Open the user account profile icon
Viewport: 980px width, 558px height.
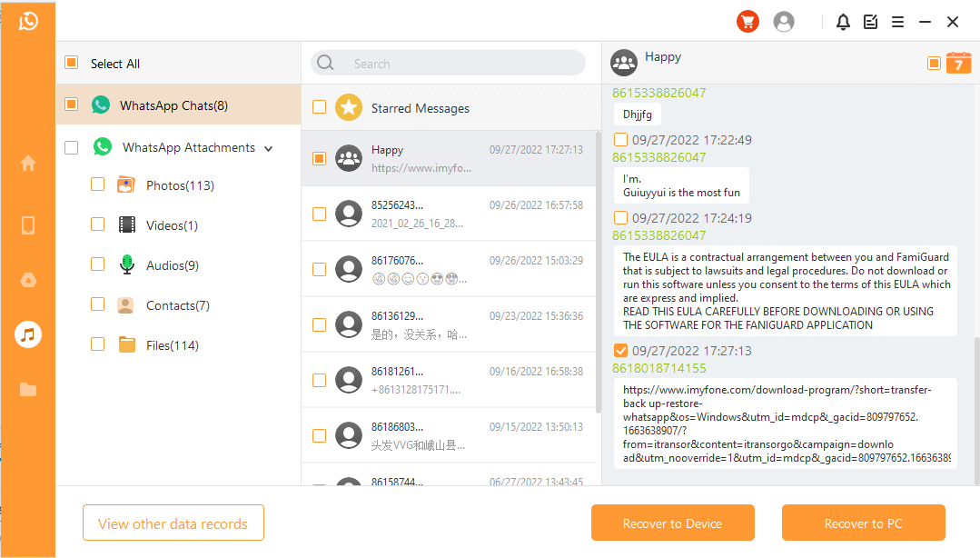[x=783, y=22]
